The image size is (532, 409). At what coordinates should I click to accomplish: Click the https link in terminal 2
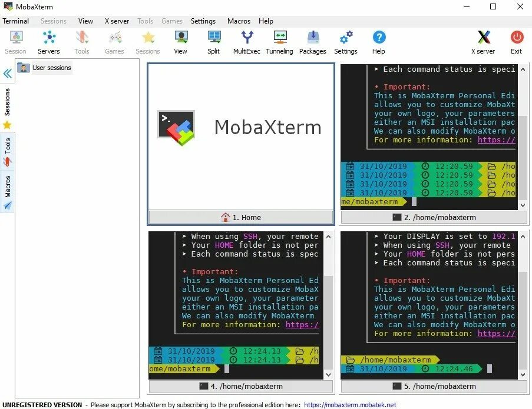pyautogui.click(x=497, y=140)
